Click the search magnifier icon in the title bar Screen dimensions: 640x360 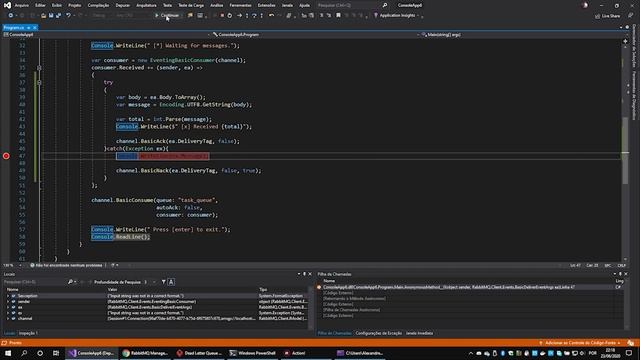[385, 5]
